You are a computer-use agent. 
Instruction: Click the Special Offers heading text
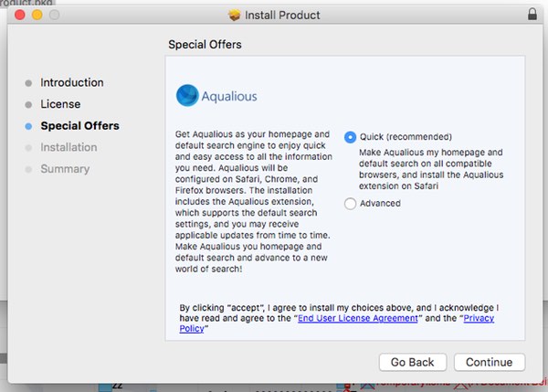[205, 45]
